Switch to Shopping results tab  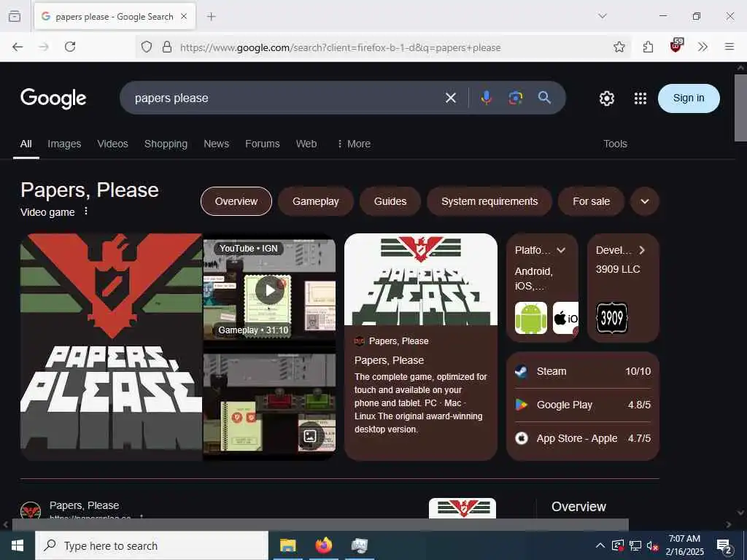point(166,144)
